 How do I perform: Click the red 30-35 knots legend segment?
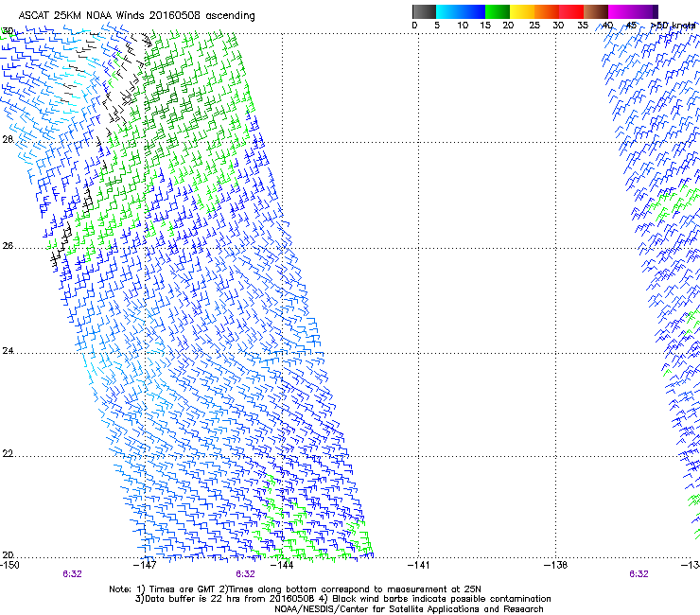[x=571, y=11]
